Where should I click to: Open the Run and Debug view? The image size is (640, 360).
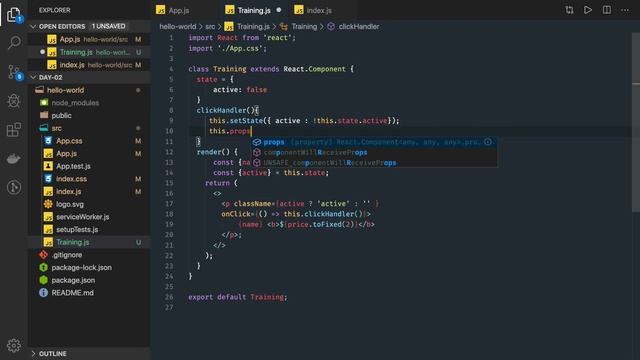click(14, 101)
